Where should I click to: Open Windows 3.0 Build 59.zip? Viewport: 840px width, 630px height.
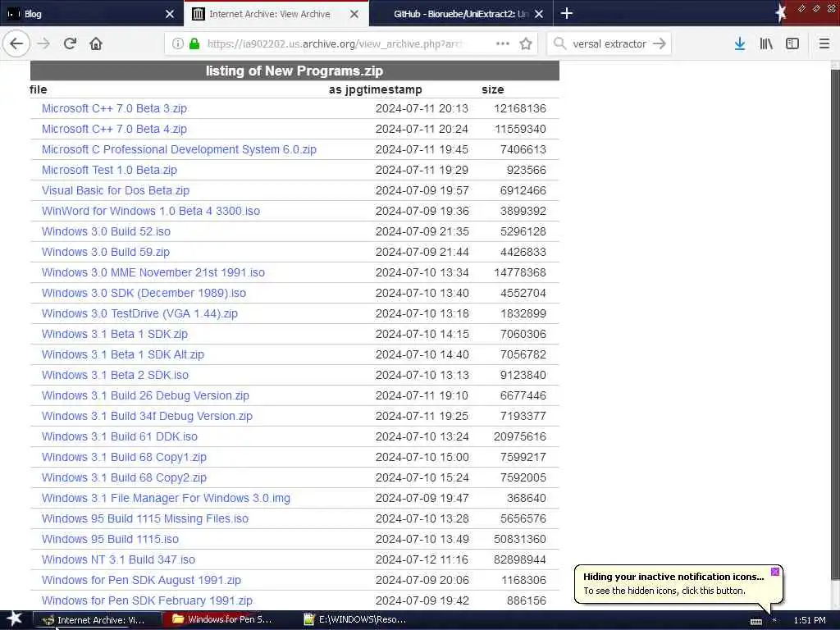pyautogui.click(x=106, y=252)
